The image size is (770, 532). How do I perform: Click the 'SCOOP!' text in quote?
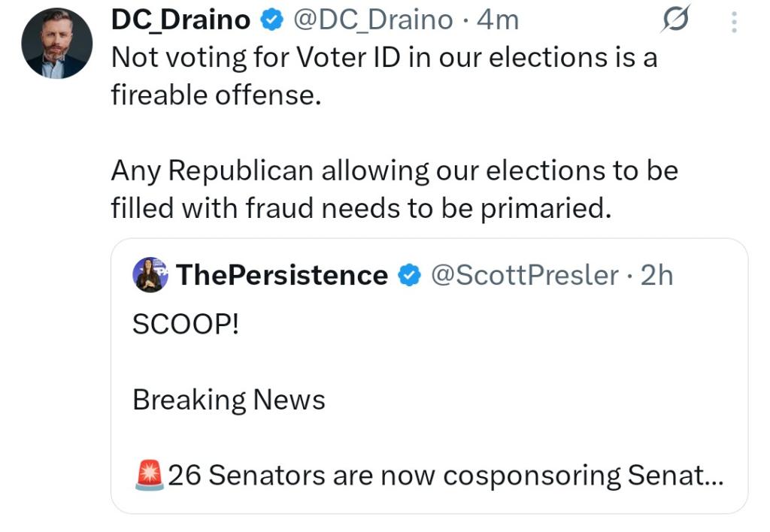185,324
